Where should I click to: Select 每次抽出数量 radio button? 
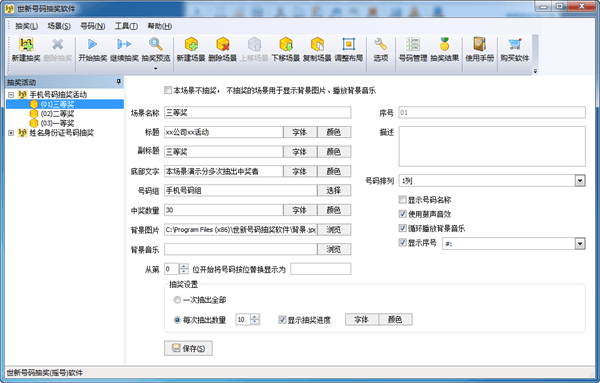(x=177, y=320)
